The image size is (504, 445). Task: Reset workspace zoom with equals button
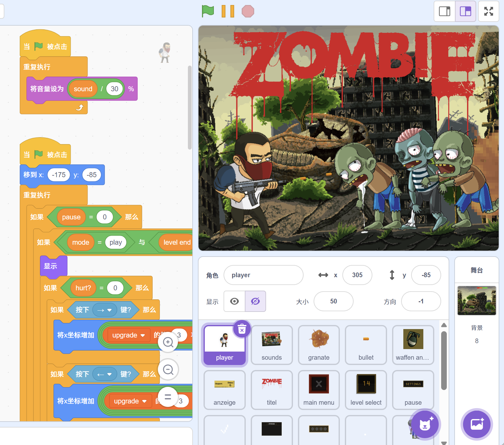pos(168,397)
